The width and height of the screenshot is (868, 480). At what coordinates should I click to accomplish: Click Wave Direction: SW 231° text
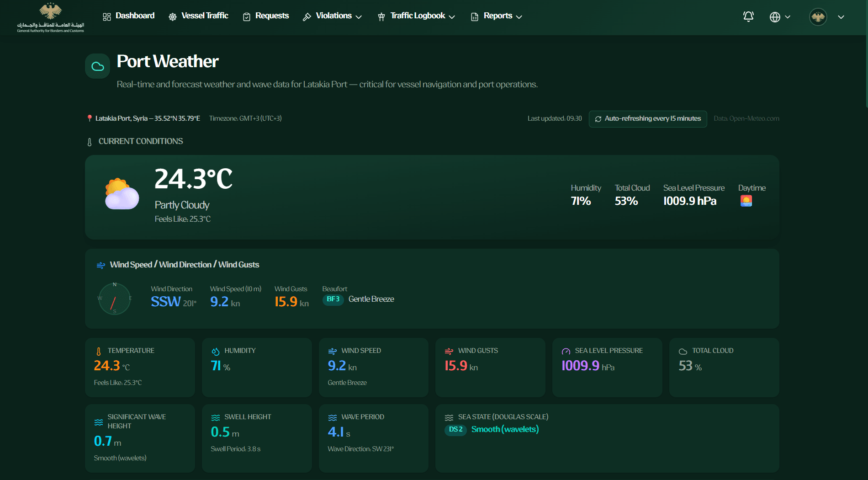coord(360,449)
